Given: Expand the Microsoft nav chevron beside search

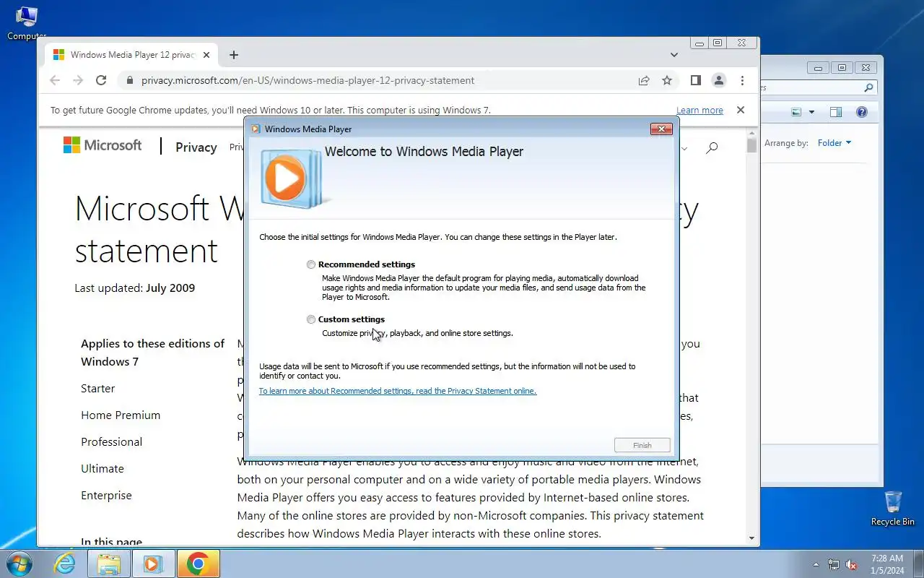Looking at the screenshot, I should tap(684, 148).
